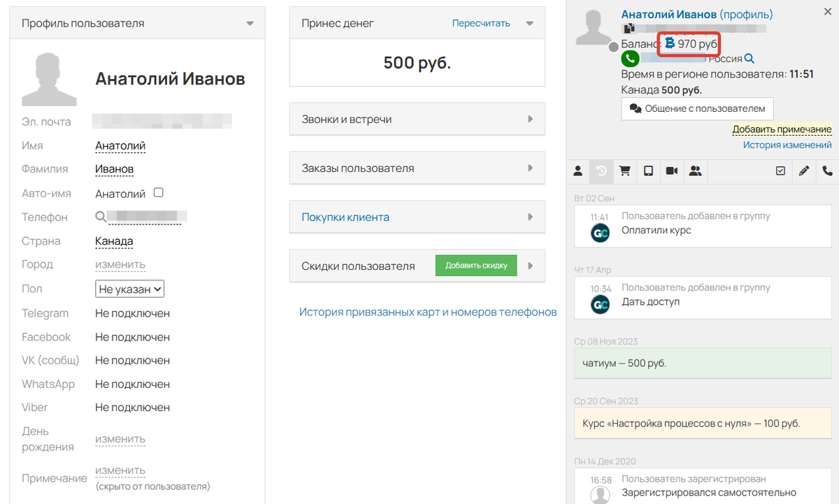Open the Пол gender dropdown
The width and height of the screenshot is (839, 504).
(129, 289)
